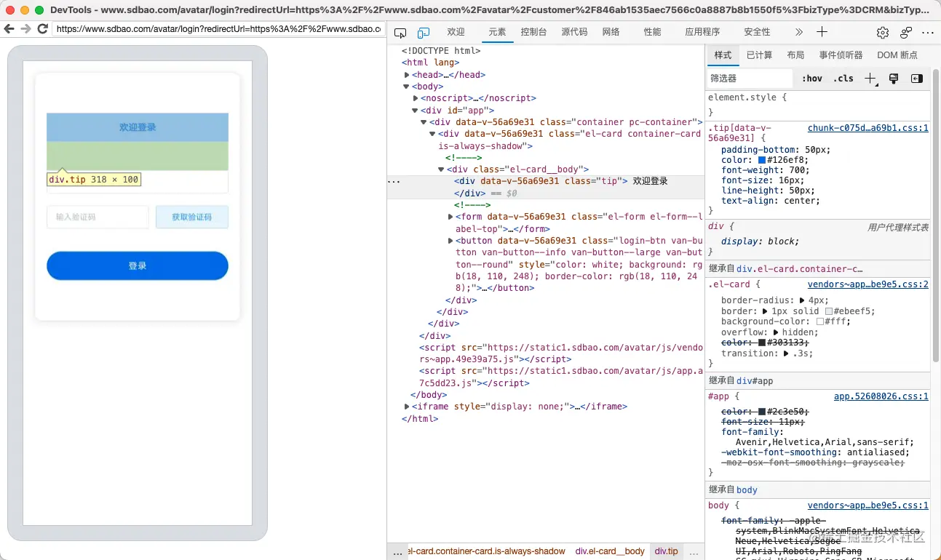Toggle device emulation mode icon
Screen dimensions: 941x560
424,33
